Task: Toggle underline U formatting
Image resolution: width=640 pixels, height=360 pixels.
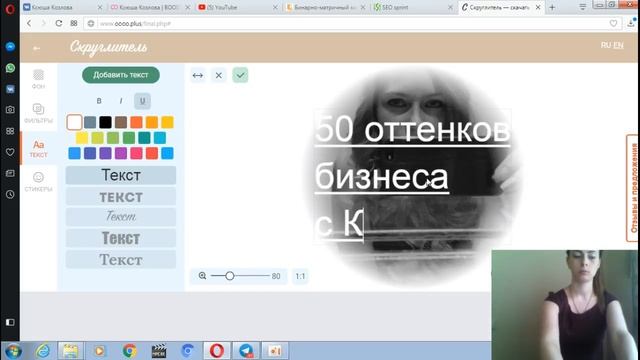Action: [142, 101]
